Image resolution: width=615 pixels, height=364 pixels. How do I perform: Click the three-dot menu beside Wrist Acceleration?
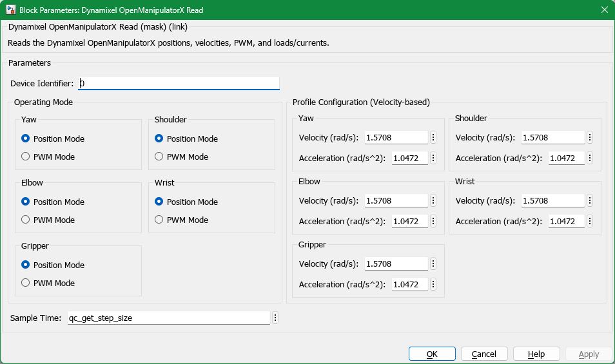click(x=590, y=221)
